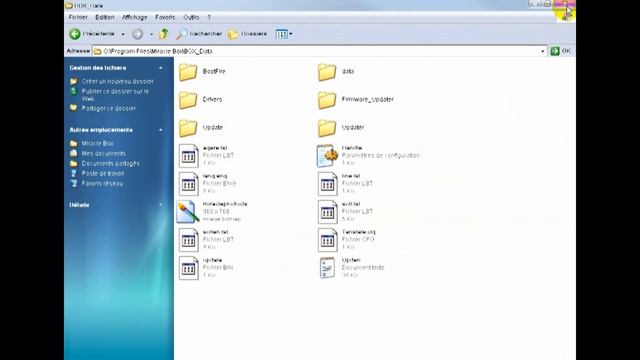Open the BootFile folder
Screen dimensions: 640x360
click(x=202, y=71)
